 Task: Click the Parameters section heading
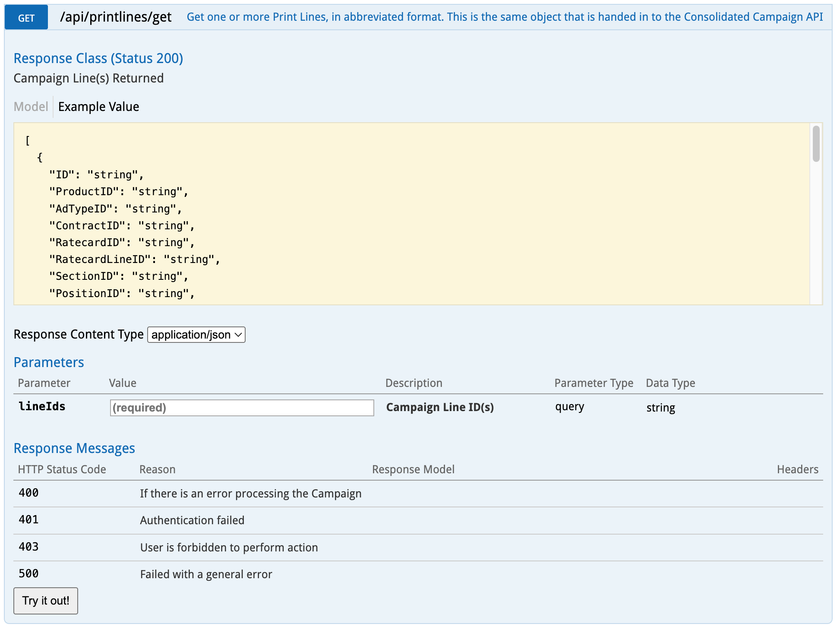coord(49,362)
